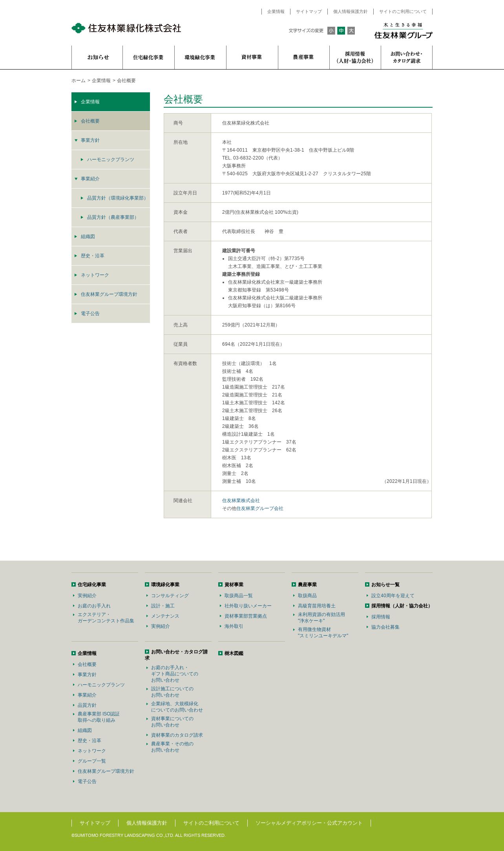Open footer エクステリア・ガーデンコンテスト作品集 link
The width and height of the screenshot is (504, 851).
106,618
